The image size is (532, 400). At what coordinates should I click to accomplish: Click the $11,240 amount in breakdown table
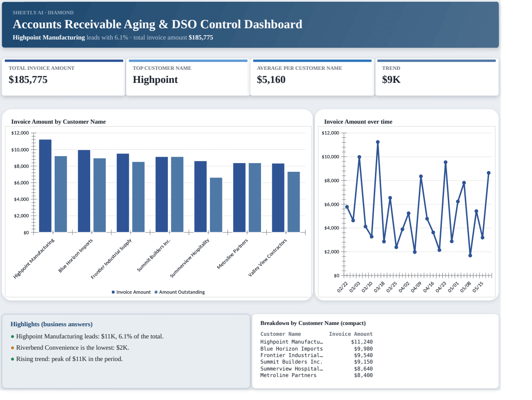(362, 342)
